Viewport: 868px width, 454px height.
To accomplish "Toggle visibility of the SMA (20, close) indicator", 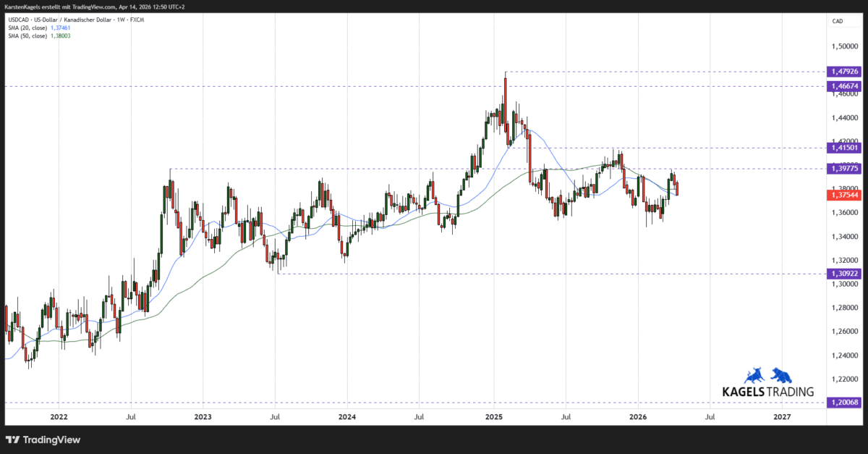I will [29, 28].
